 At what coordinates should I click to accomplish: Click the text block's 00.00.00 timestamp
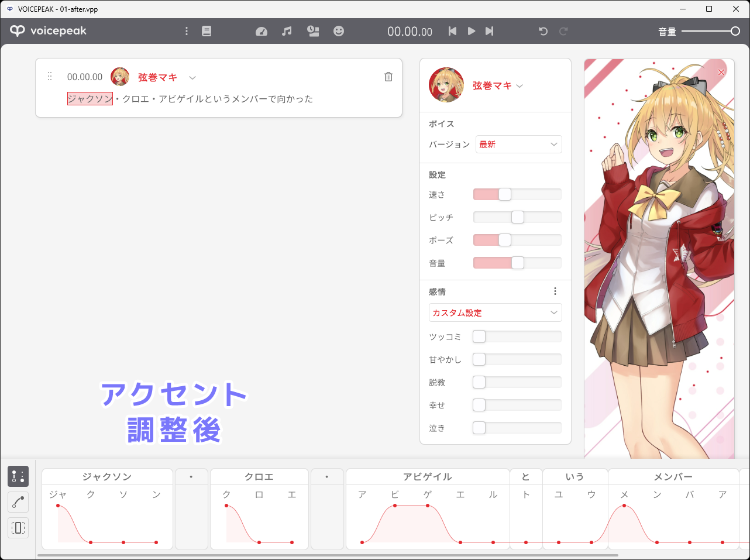85,77
